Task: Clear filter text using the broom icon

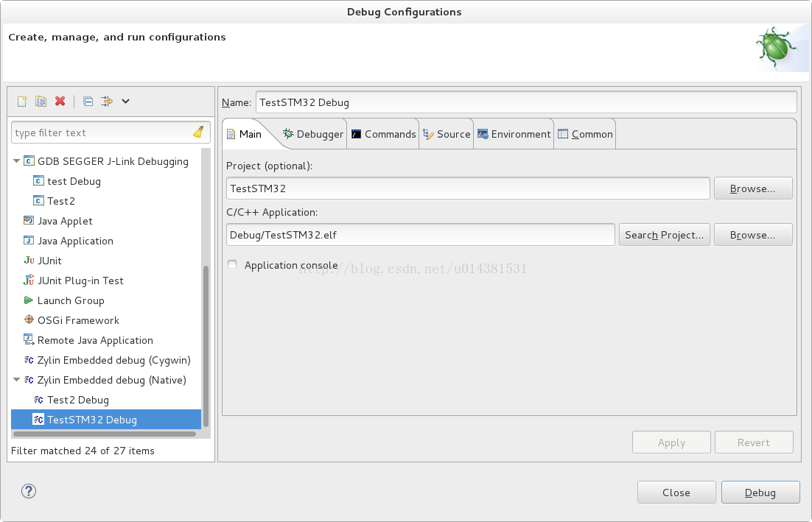Action: (197, 133)
